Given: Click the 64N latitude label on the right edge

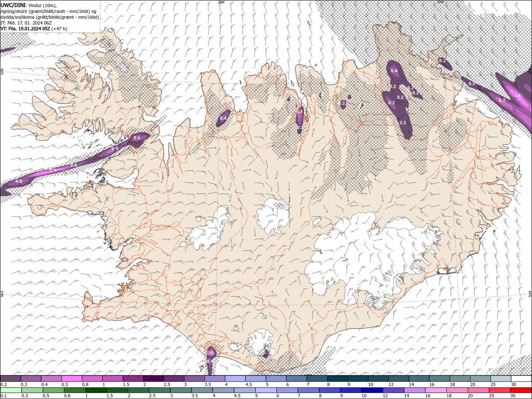Looking at the screenshot, I should (530, 294).
